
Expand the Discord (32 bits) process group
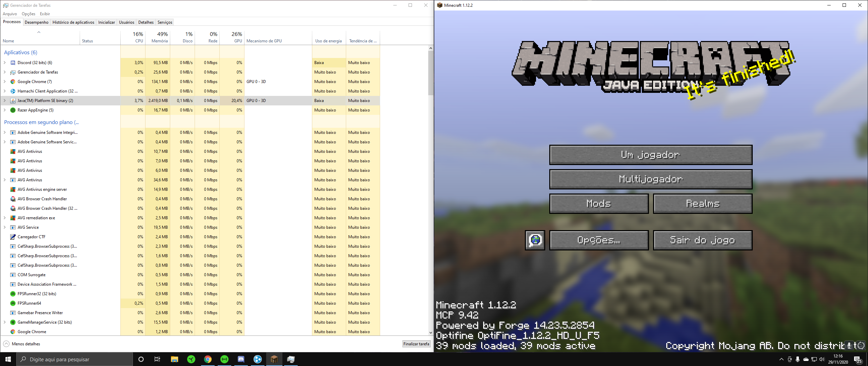[5, 63]
